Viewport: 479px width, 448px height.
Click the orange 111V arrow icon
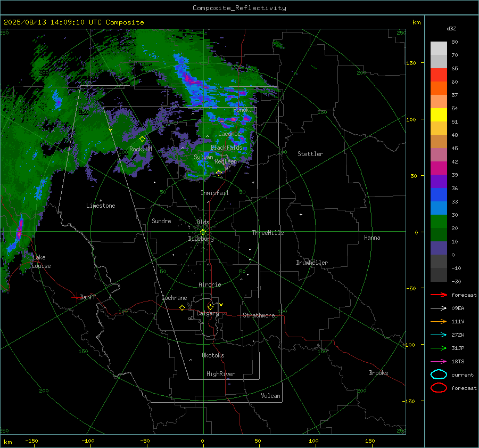439,321
